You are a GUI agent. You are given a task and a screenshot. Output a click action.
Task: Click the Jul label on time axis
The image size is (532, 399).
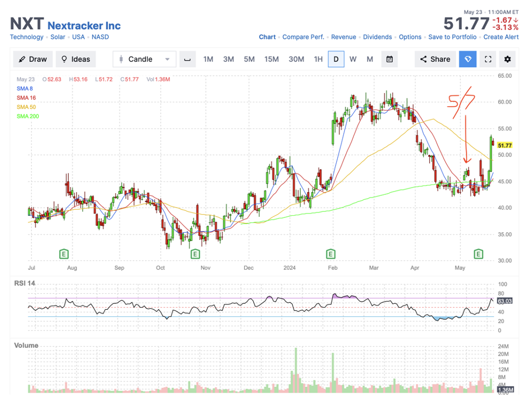pos(31,267)
